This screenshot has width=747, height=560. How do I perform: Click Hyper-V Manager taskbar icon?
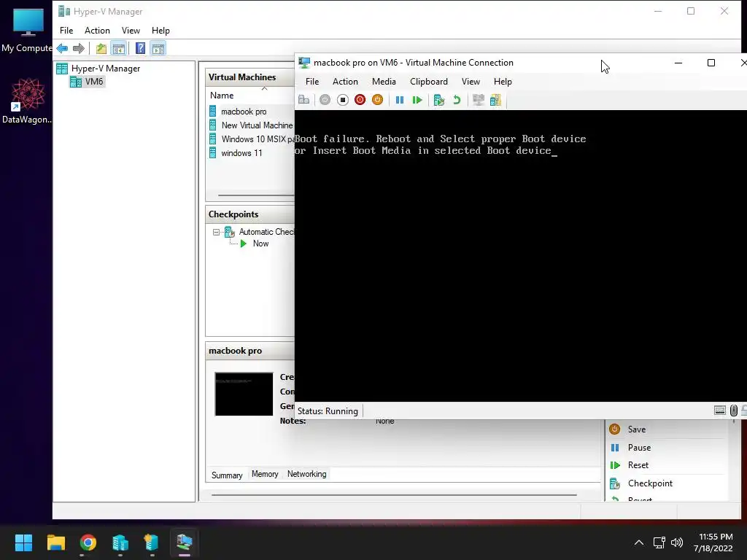tap(120, 542)
